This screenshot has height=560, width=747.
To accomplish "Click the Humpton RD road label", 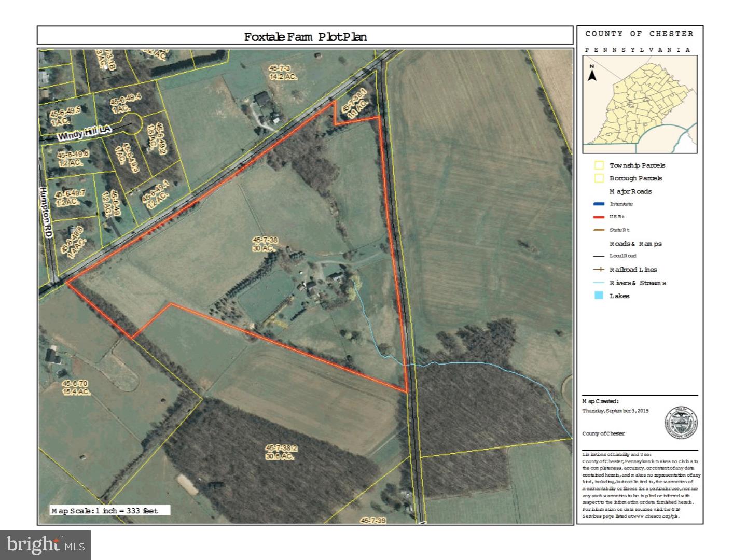I will point(47,219).
